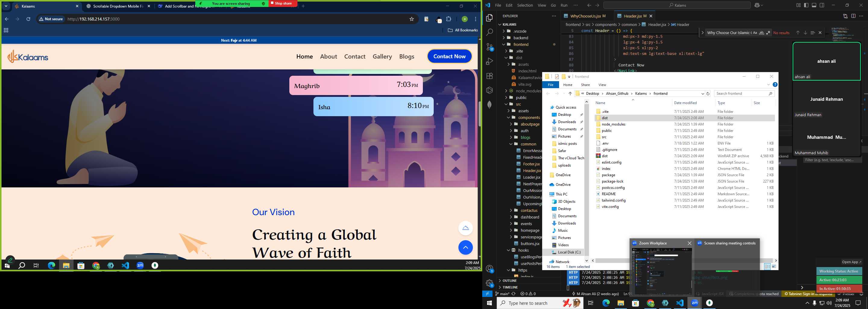Open the Search view in VS Code activity bar
The image size is (868, 309).
point(489,32)
